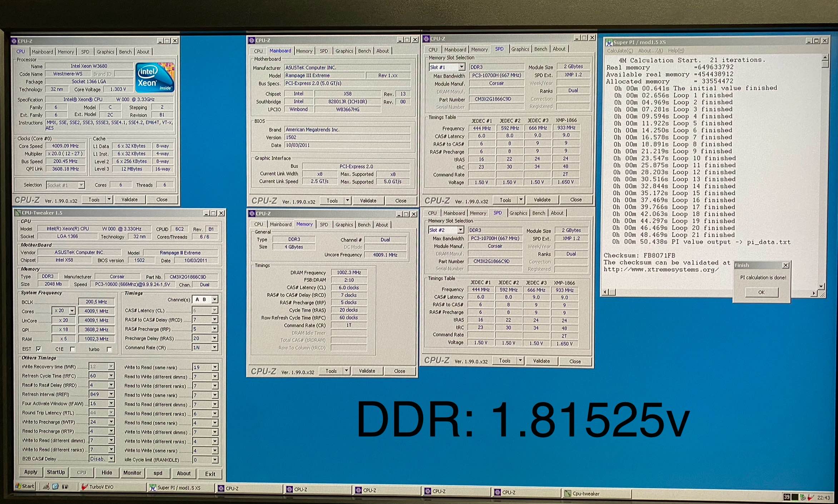Open Memory tab in the Rampage III Extreme CPU-Z window
The height and width of the screenshot is (504, 838).
coord(304,51)
